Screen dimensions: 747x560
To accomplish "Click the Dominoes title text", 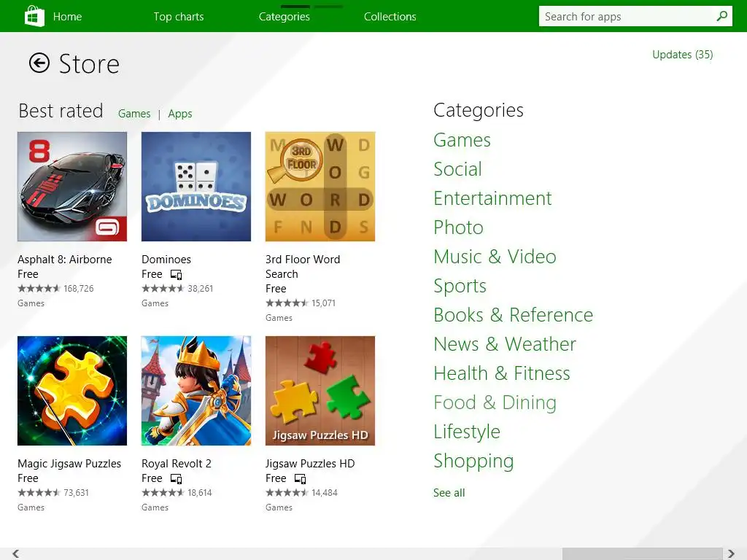I will point(166,260).
